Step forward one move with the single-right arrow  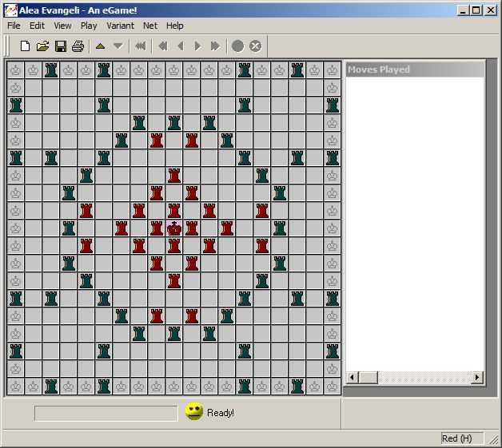198,46
